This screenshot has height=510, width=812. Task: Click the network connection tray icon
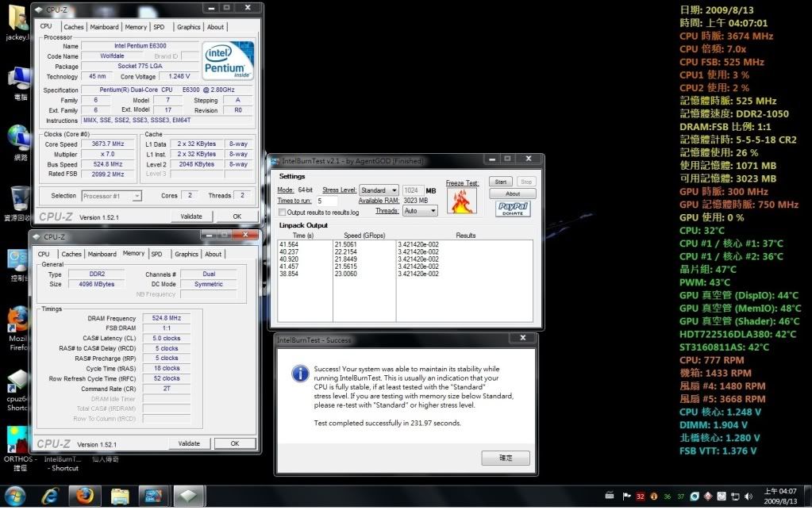[x=735, y=497]
